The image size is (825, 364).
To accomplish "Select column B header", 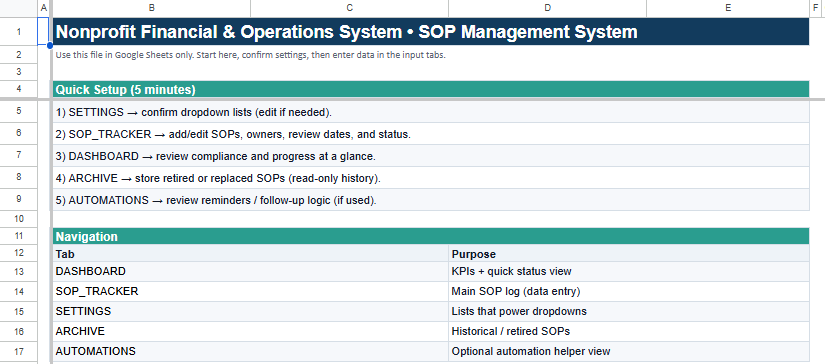I will point(152,8).
